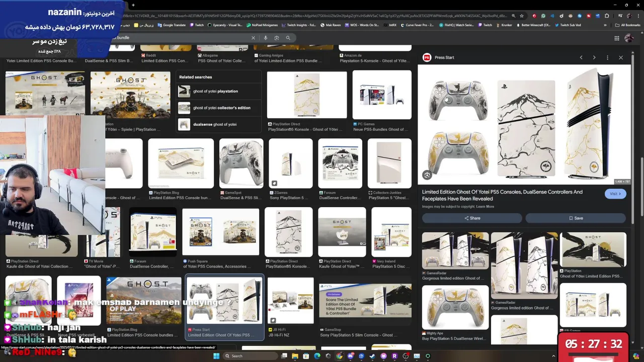This screenshot has height=362, width=644.
Task: Open the Twitch Insights bookmark
Action: point(299,25)
